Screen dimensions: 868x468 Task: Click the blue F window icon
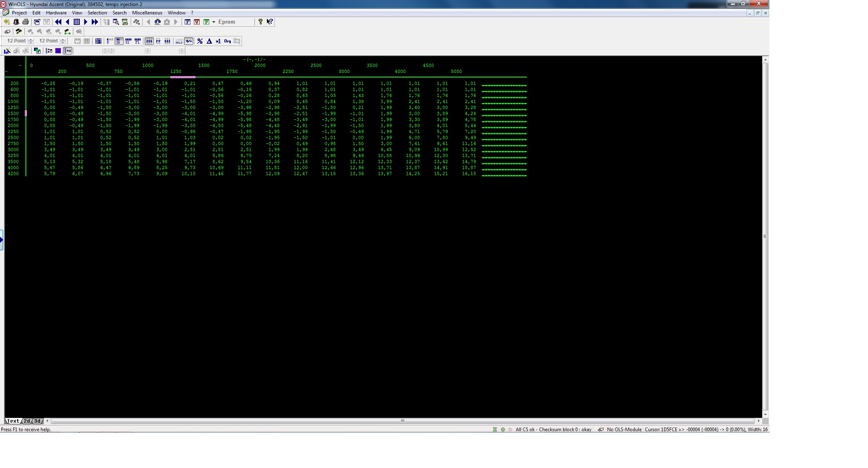coord(188,22)
